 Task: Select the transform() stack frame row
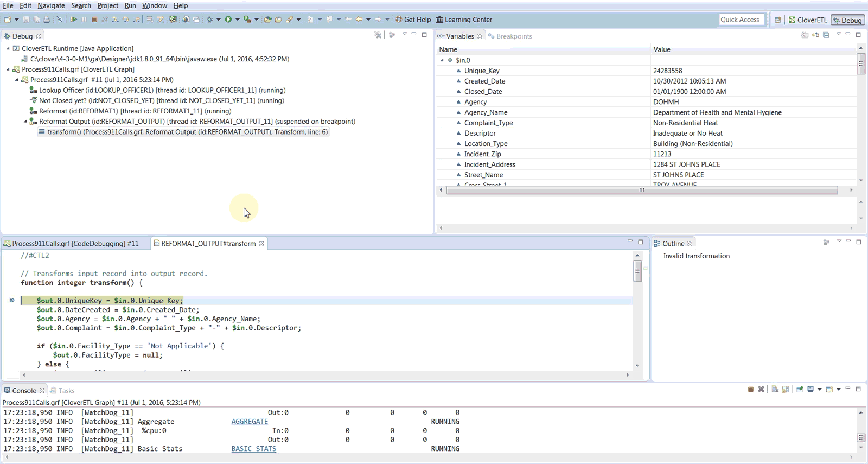183,132
